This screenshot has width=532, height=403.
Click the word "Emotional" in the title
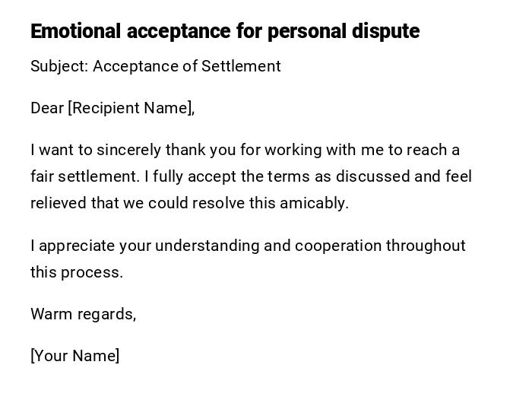76,31
